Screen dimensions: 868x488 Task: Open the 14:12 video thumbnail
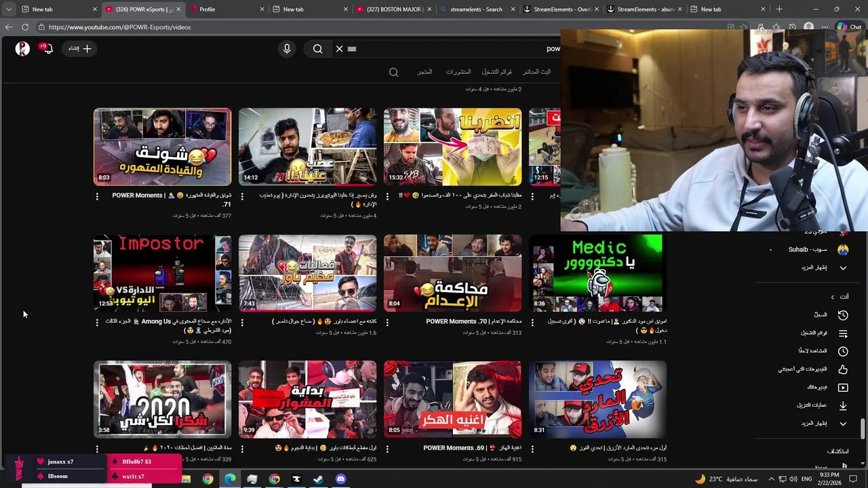click(307, 147)
